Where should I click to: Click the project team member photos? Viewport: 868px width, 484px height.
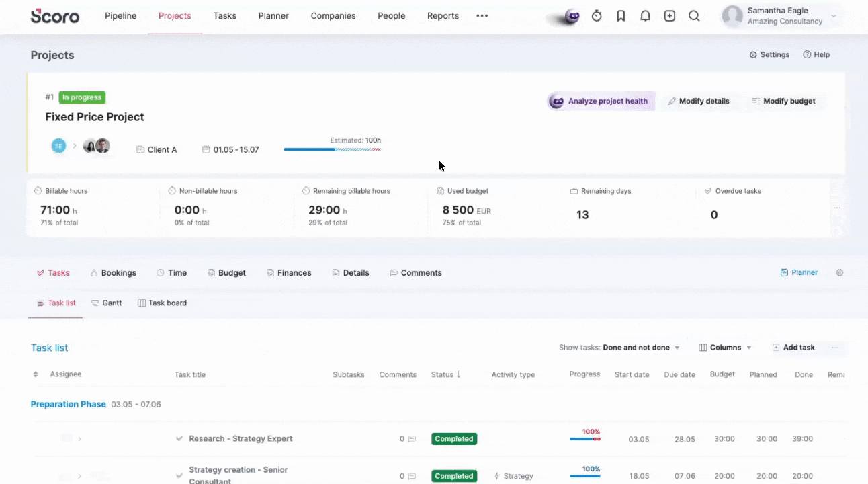[x=96, y=146]
